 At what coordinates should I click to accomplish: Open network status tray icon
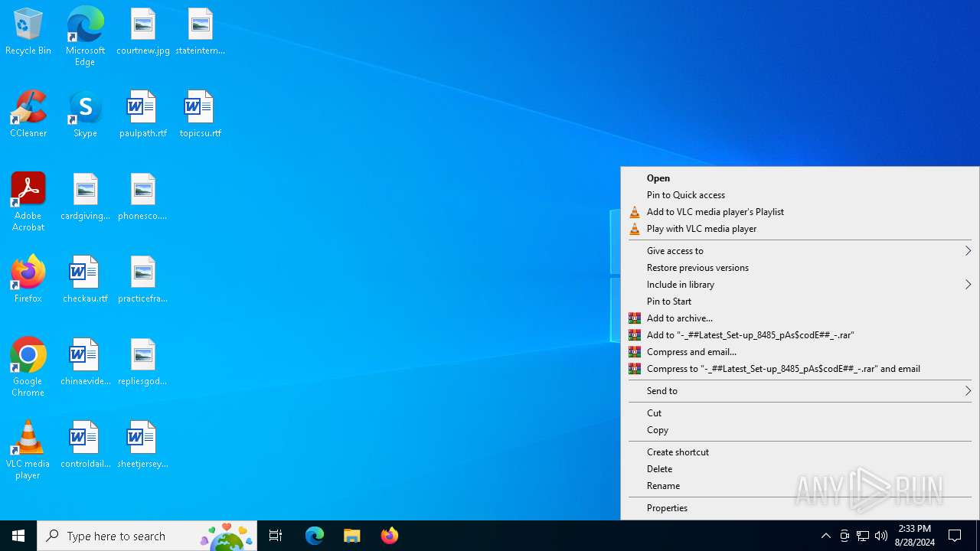(x=863, y=536)
